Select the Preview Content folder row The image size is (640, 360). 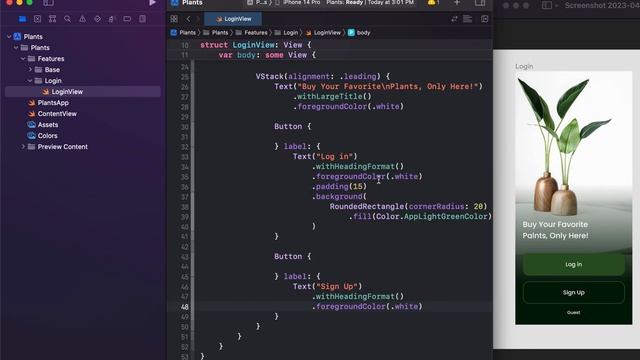coord(82,147)
